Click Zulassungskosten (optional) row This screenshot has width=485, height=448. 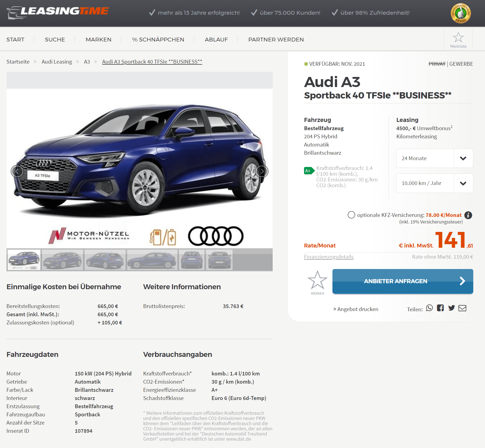(64, 322)
